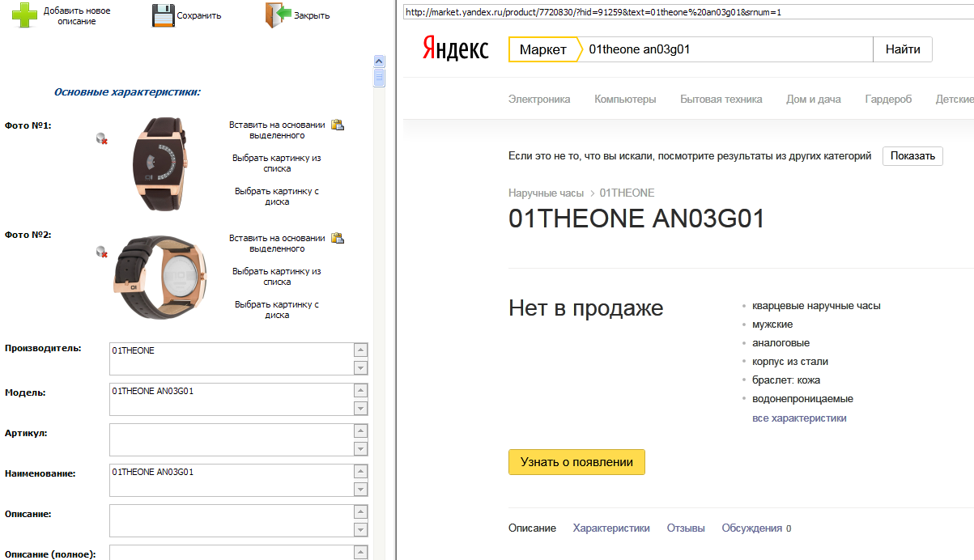The height and width of the screenshot is (560, 974).
Task: Click the Описание field up arrow
Action: coord(361,512)
